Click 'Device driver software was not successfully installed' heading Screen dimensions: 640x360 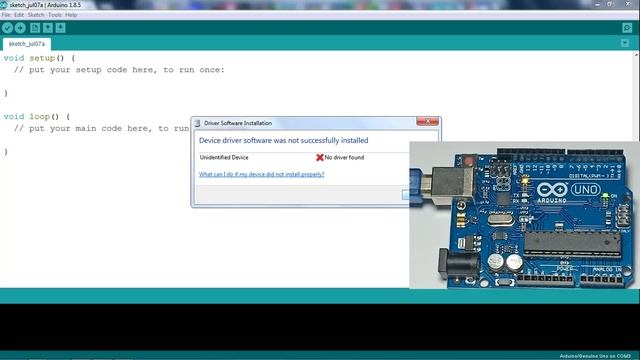(284, 140)
